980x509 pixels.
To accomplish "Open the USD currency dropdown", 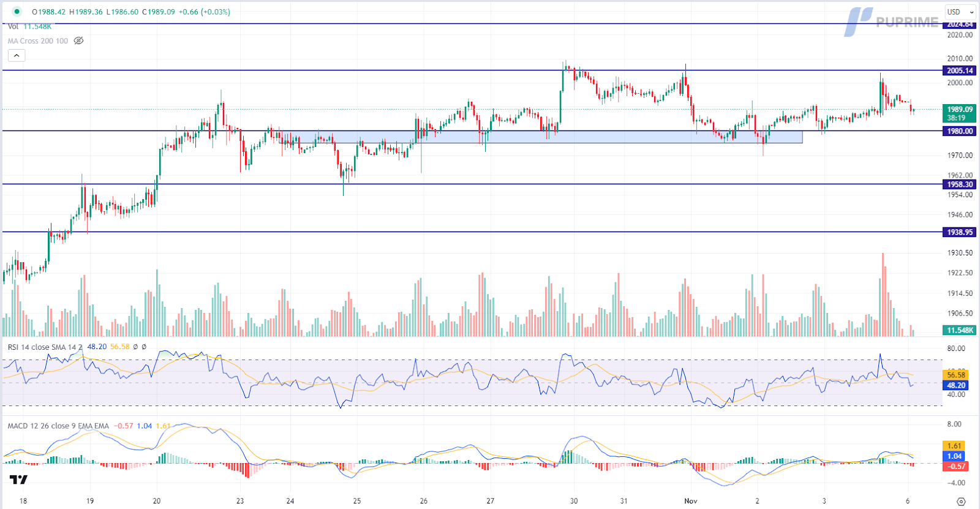I will click(960, 12).
